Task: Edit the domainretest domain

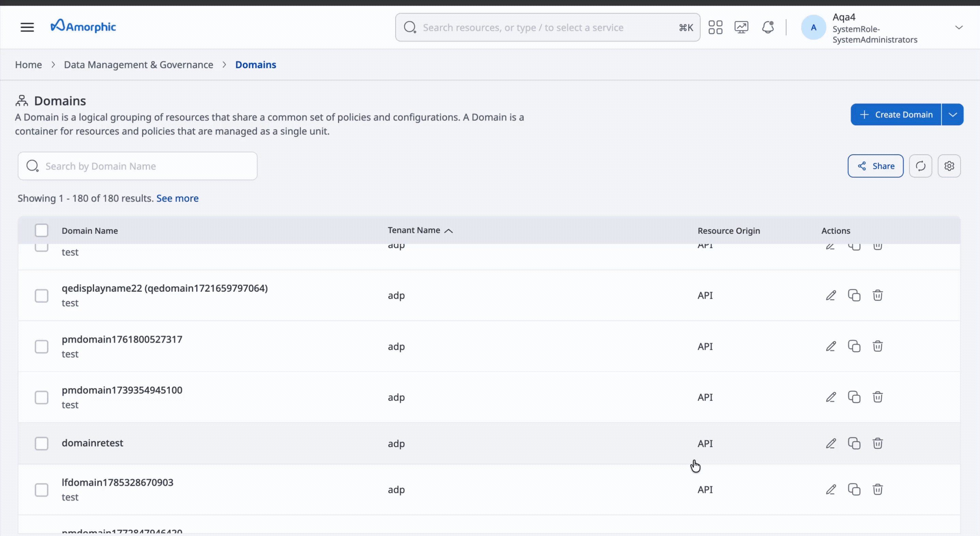Action: pos(831,444)
